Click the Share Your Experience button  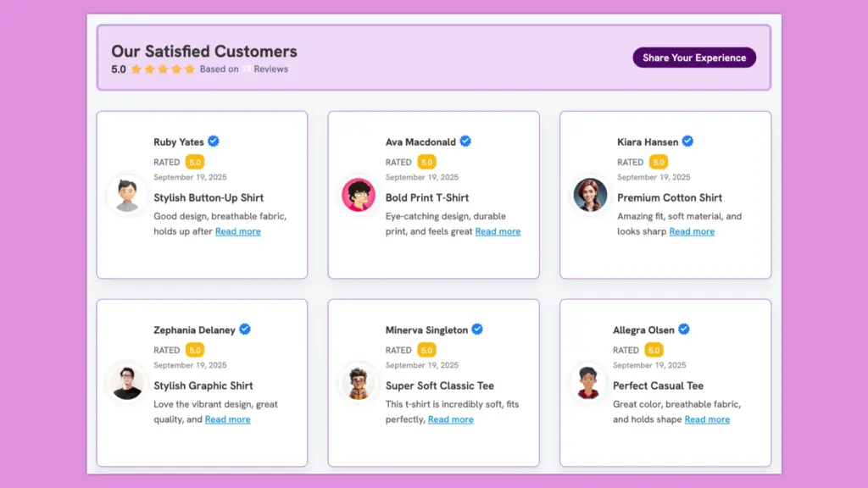[x=694, y=58]
